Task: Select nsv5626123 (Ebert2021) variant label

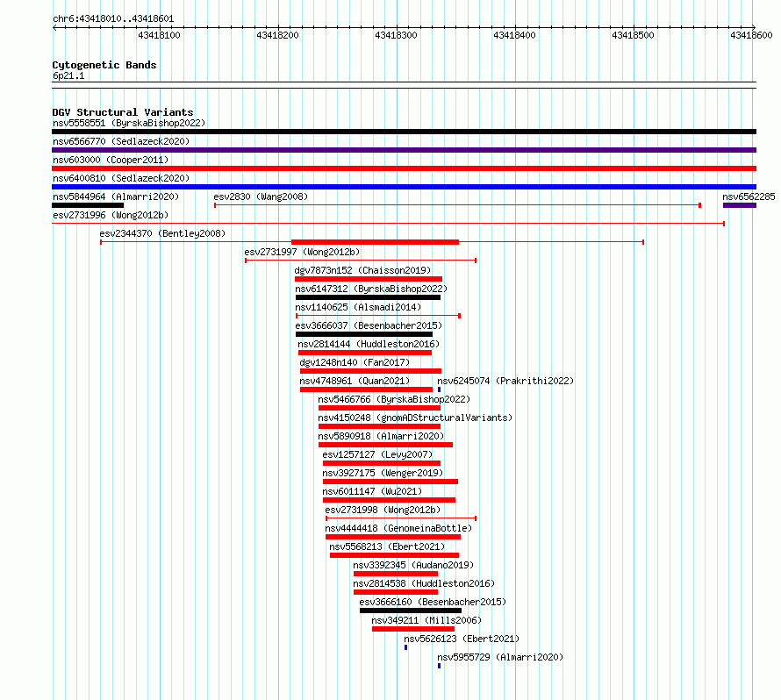Action: click(462, 639)
